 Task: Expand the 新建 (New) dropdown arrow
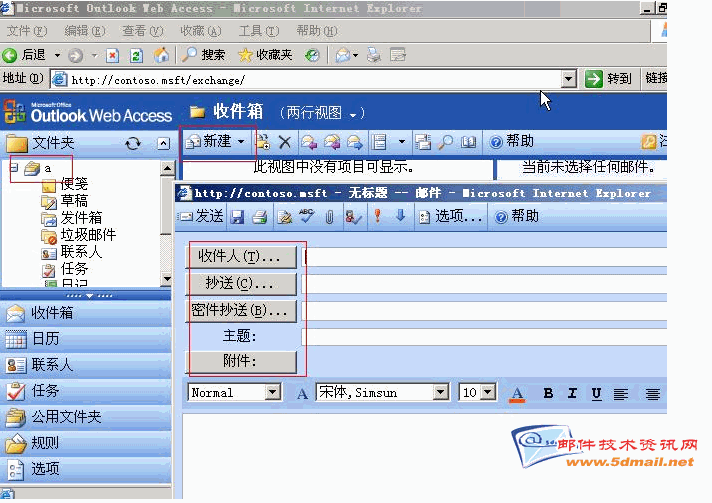pyautogui.click(x=242, y=142)
